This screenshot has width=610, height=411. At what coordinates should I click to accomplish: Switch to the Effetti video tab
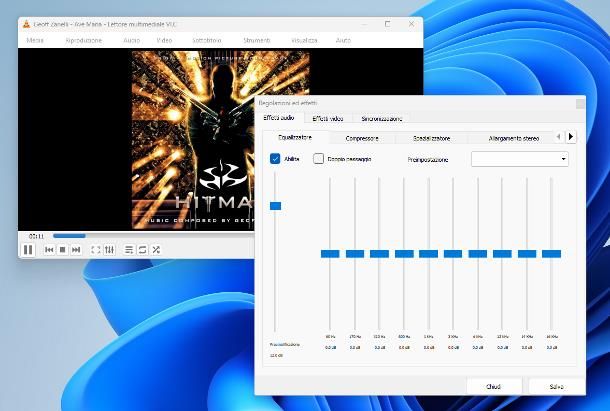pos(328,119)
